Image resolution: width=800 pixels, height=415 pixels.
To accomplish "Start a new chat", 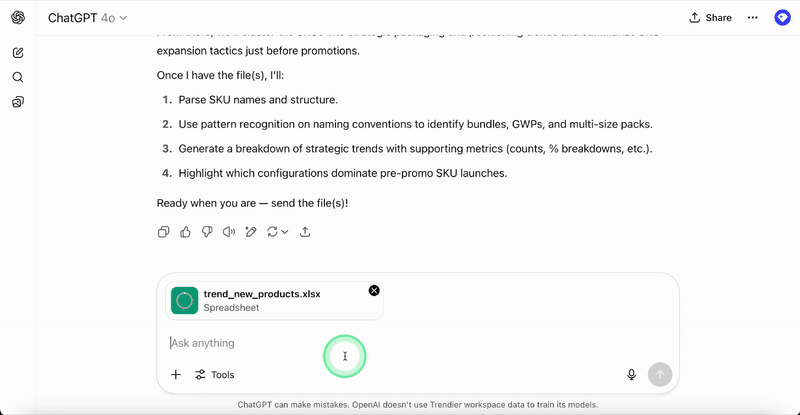I will click(18, 53).
